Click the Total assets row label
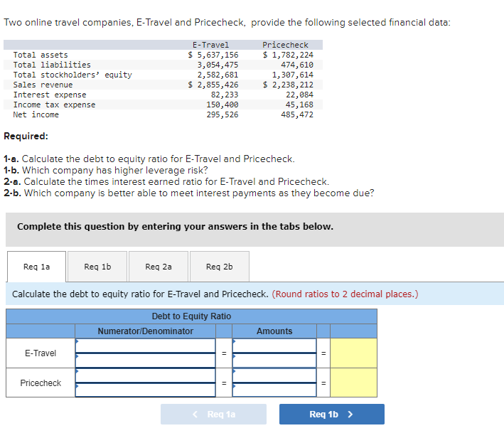This screenshot has width=504, height=438. 41,55
